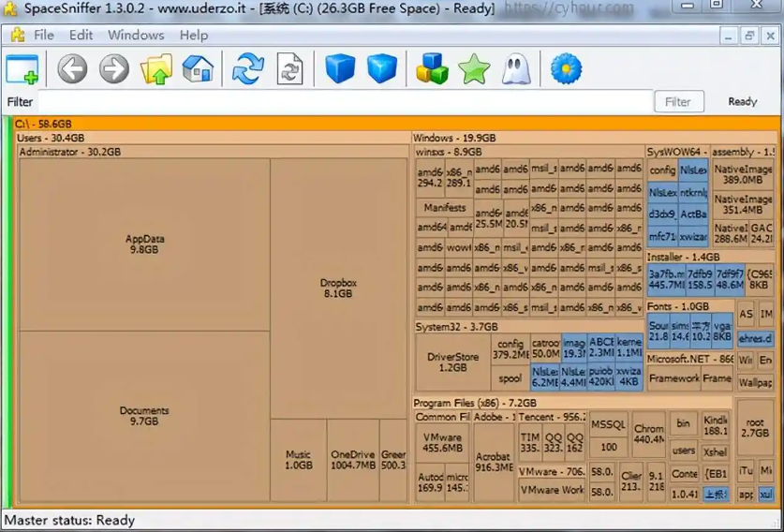Go forward with the right arrow button
Viewport: 784px width, 532px height.
(114, 69)
